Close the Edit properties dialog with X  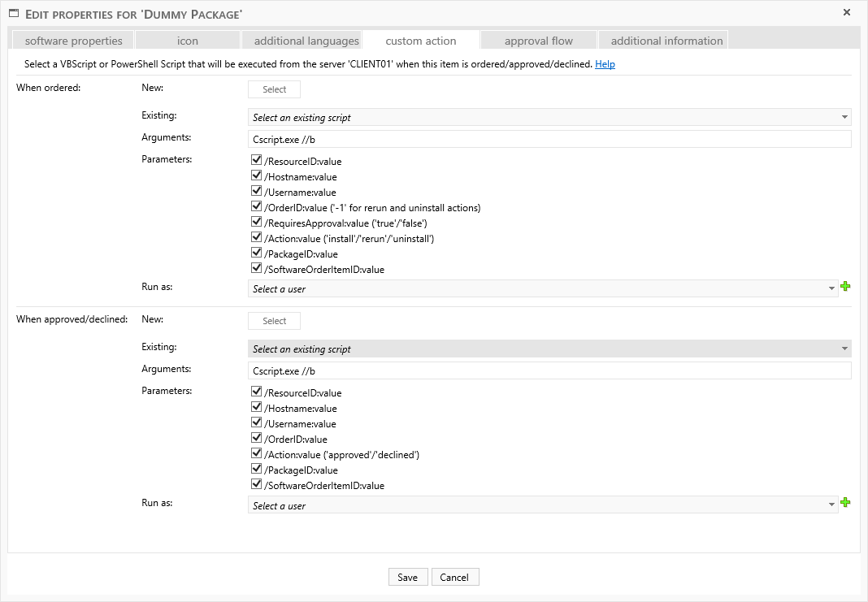tap(846, 12)
